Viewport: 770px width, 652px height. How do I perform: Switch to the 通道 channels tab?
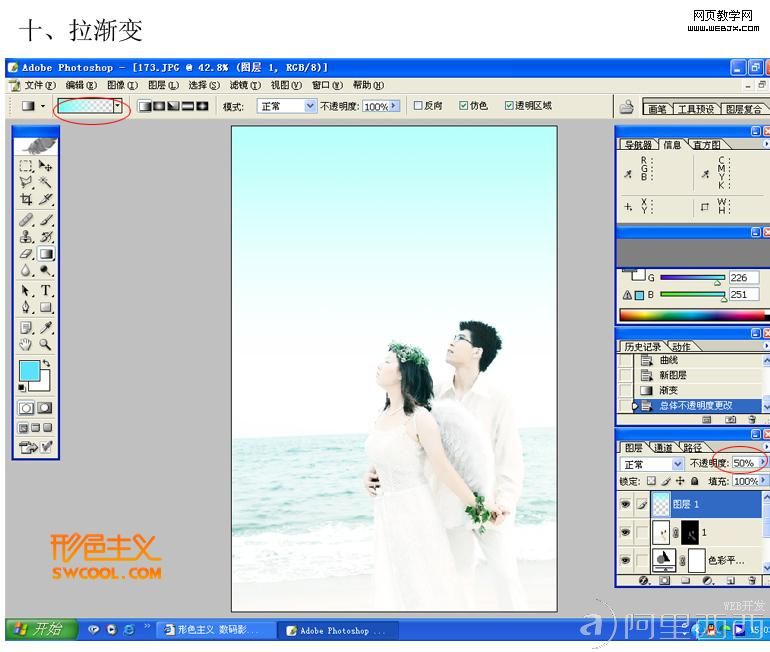[x=663, y=447]
